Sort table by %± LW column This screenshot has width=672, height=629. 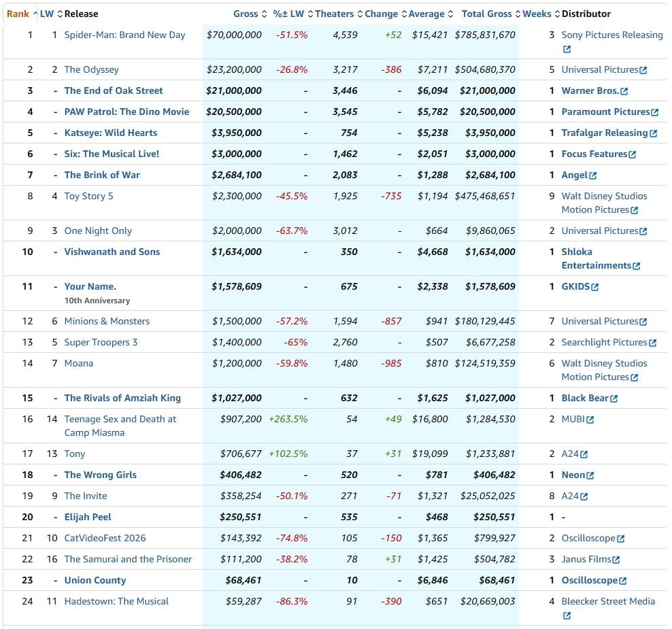(292, 14)
